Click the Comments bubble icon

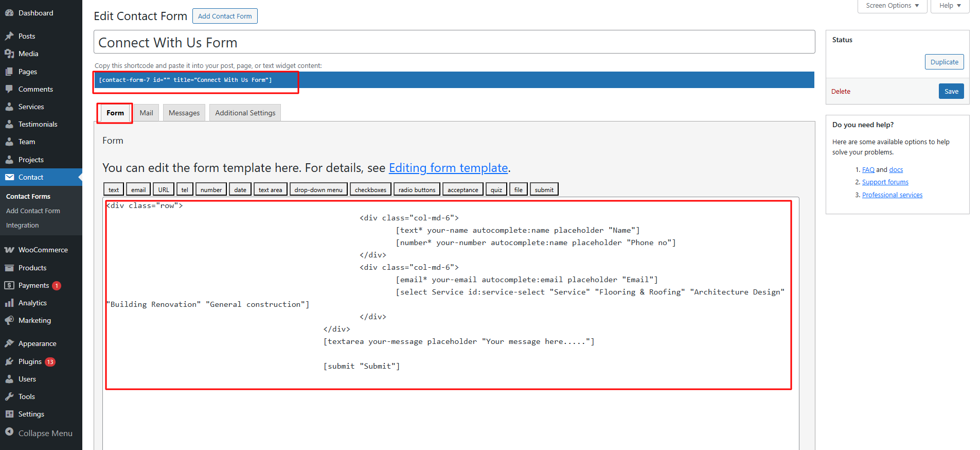click(9, 89)
